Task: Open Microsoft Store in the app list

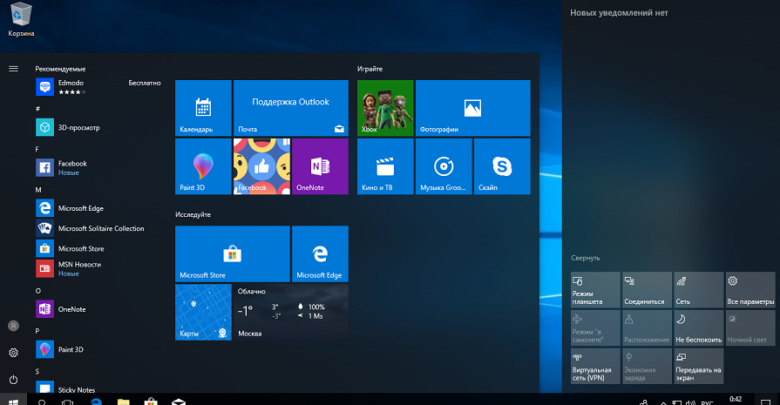Action: 98,248
